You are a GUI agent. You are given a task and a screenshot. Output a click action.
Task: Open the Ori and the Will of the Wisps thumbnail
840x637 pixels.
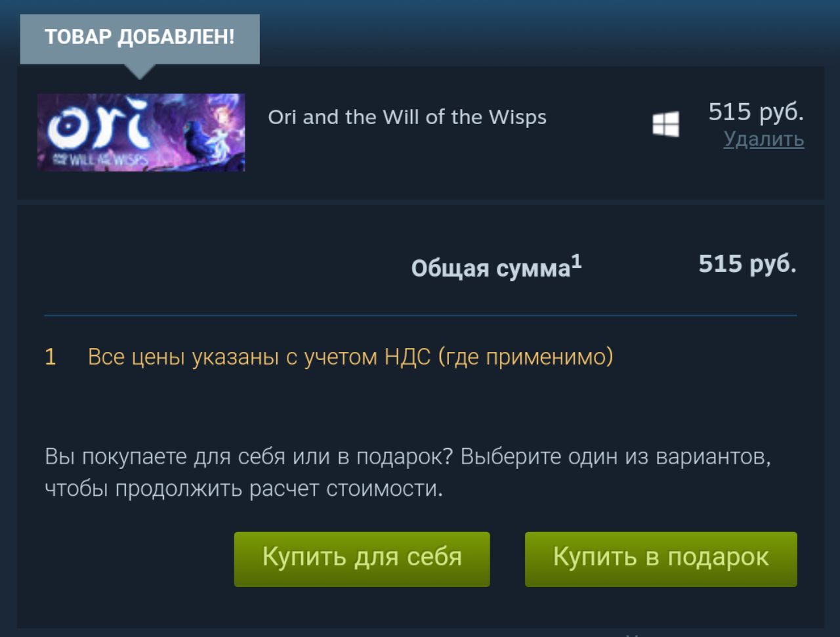(x=141, y=133)
